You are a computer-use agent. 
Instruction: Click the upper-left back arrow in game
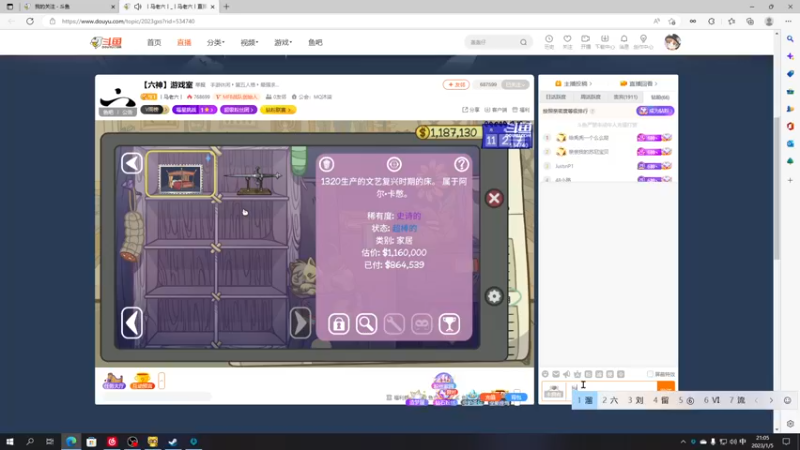click(132, 164)
